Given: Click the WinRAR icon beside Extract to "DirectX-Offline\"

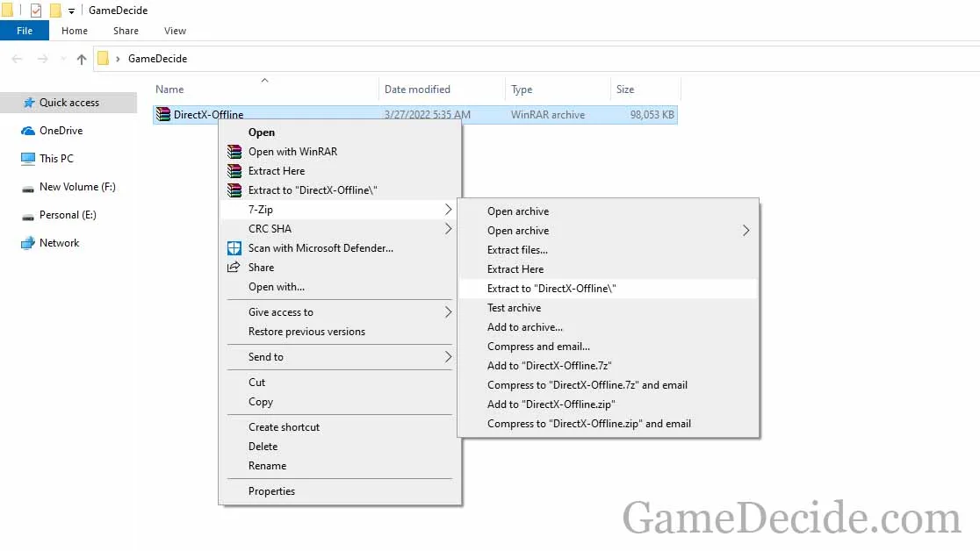Looking at the screenshot, I should [x=234, y=190].
